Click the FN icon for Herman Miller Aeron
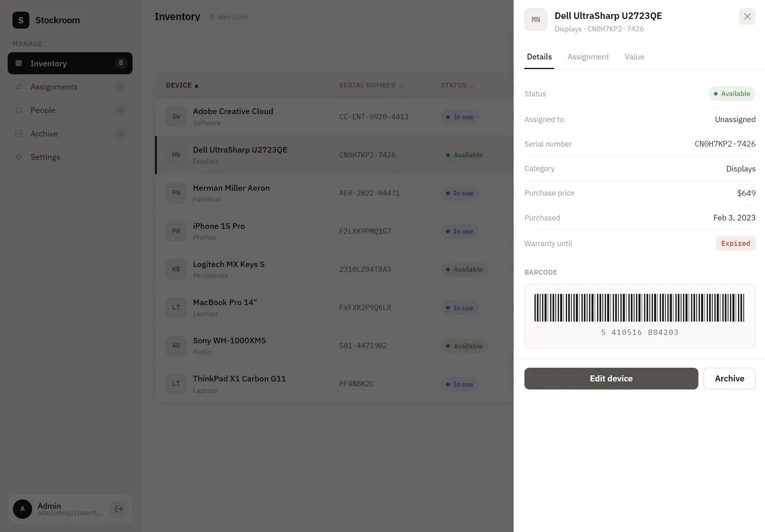Viewport: 765px width, 532px height. point(176,193)
